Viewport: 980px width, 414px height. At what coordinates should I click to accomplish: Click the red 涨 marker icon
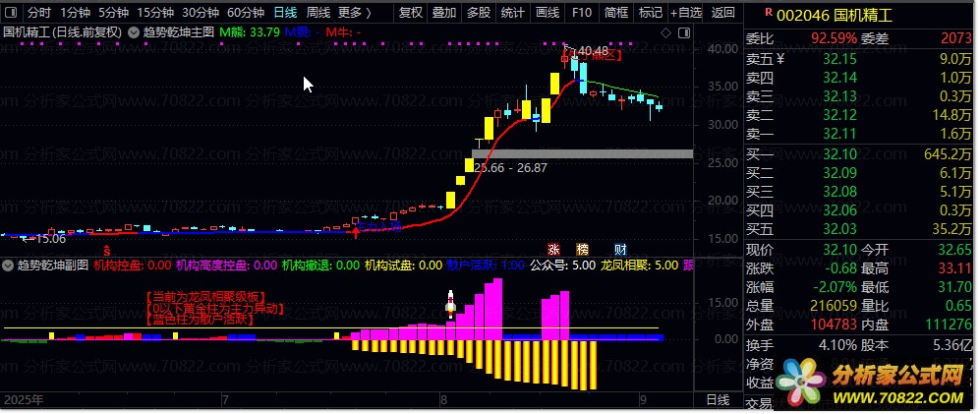(553, 249)
